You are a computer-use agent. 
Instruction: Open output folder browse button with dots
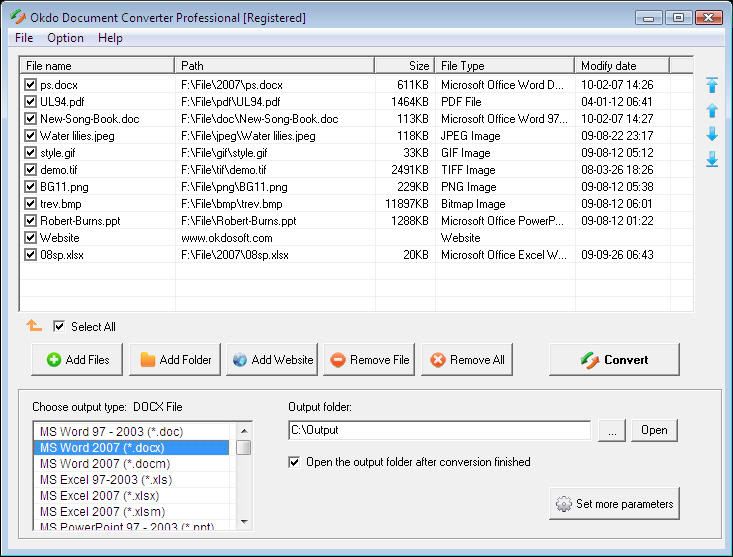612,430
